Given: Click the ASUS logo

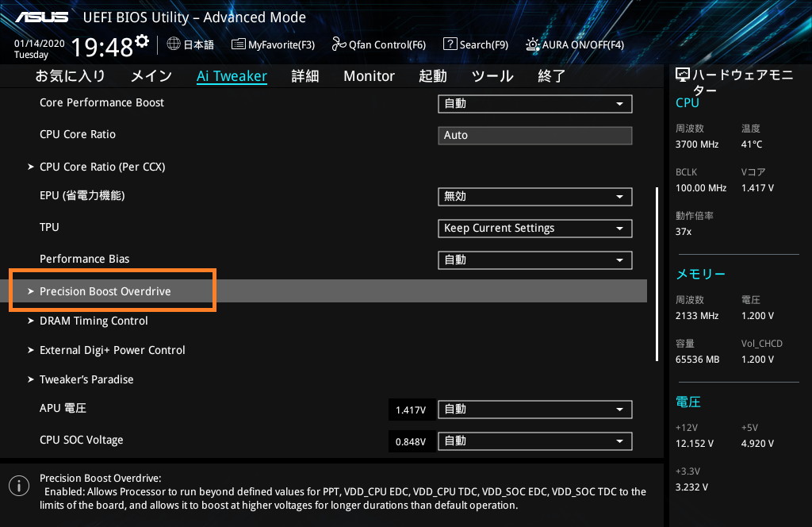Looking at the screenshot, I should [x=42, y=17].
